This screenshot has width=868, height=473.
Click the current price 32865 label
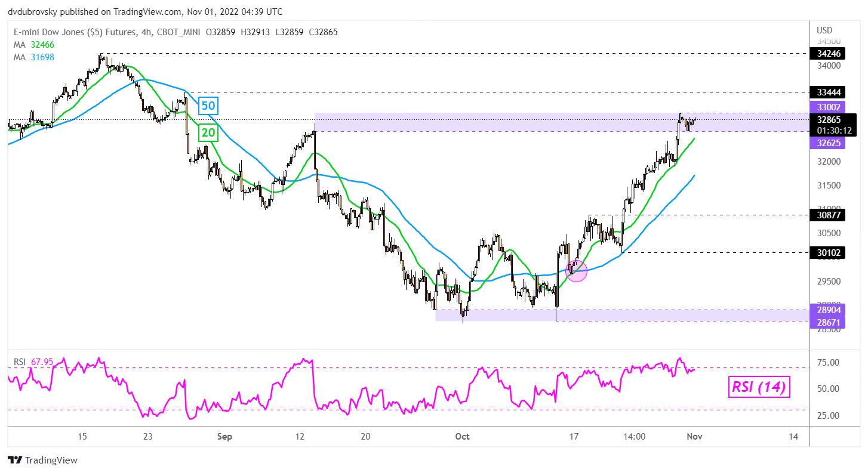[x=827, y=119]
